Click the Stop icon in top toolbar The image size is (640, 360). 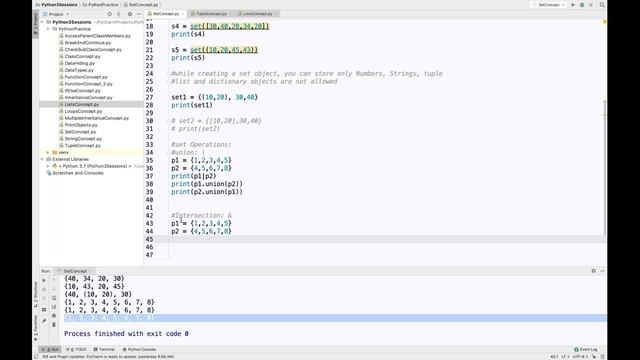(591, 5)
